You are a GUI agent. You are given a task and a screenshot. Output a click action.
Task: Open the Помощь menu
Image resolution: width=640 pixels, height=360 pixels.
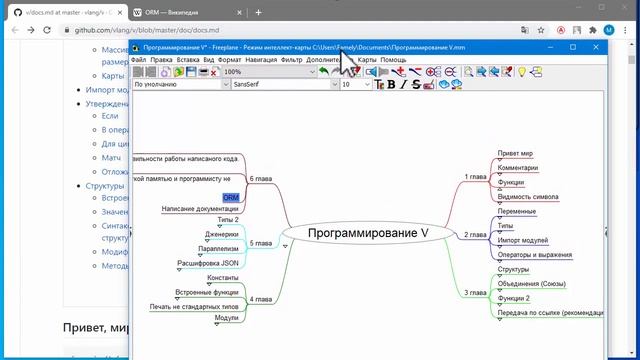[x=393, y=60]
